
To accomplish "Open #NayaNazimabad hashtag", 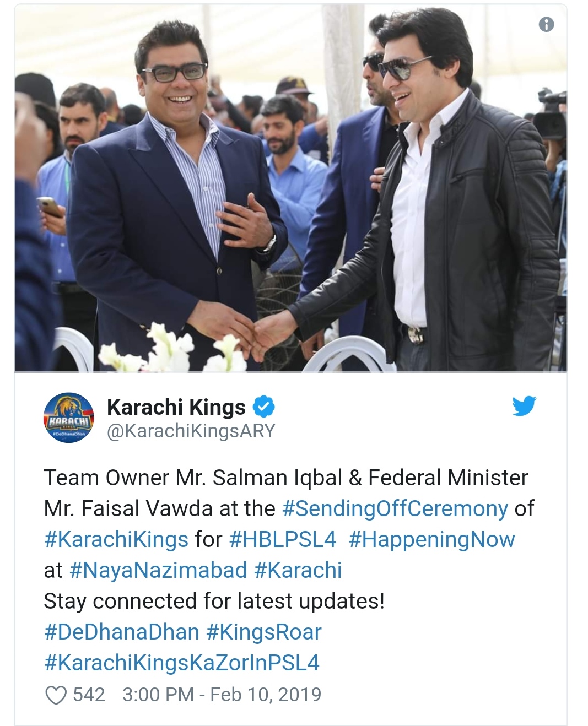I will click(158, 571).
